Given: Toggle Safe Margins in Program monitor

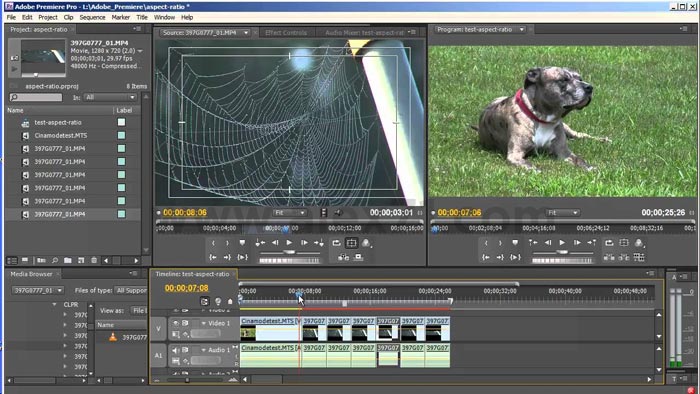Looking at the screenshot, I should pyautogui.click(x=624, y=243).
